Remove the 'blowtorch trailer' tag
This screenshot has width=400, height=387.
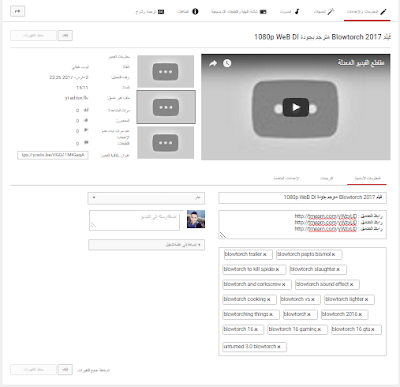[265, 255]
